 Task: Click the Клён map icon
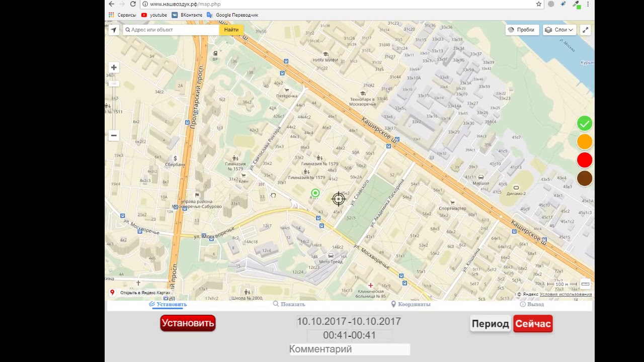(x=244, y=175)
